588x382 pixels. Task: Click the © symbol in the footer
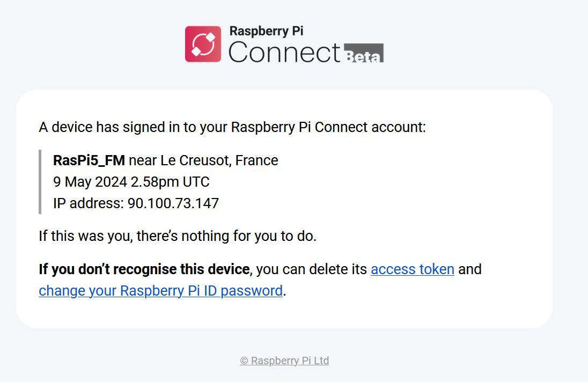[x=244, y=361]
